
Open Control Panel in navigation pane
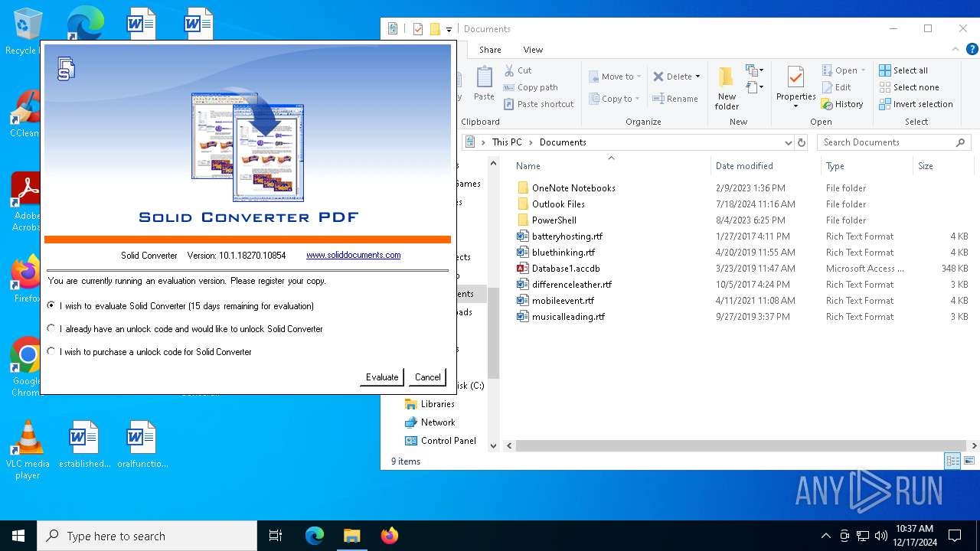click(448, 441)
